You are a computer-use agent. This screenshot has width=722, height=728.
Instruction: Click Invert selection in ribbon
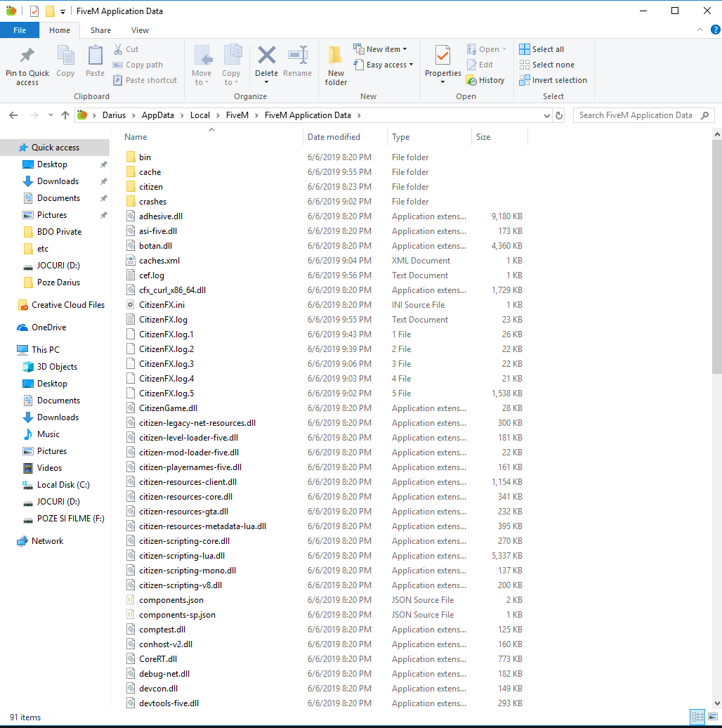(553, 80)
